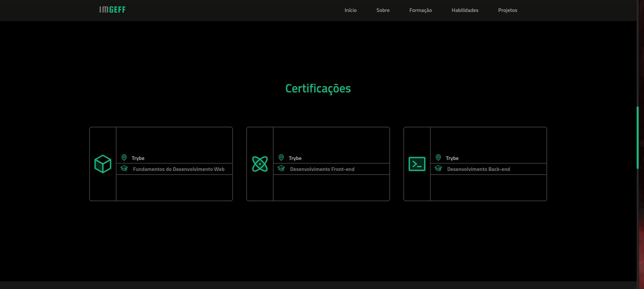The width and height of the screenshot is (644, 289).
Task: Click graduation cap icon beside Fundamentos do Desenvolvimento Web
Action: [x=124, y=168]
